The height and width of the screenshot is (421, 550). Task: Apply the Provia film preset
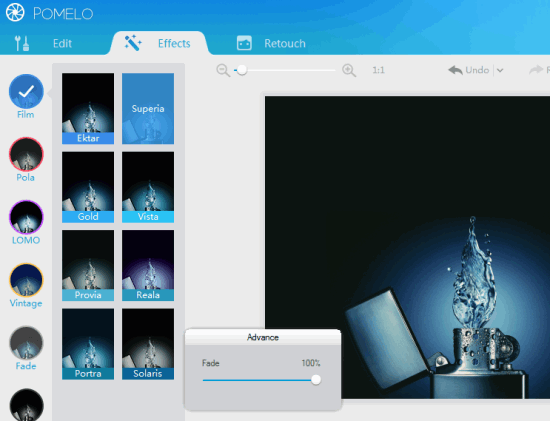[88, 266]
